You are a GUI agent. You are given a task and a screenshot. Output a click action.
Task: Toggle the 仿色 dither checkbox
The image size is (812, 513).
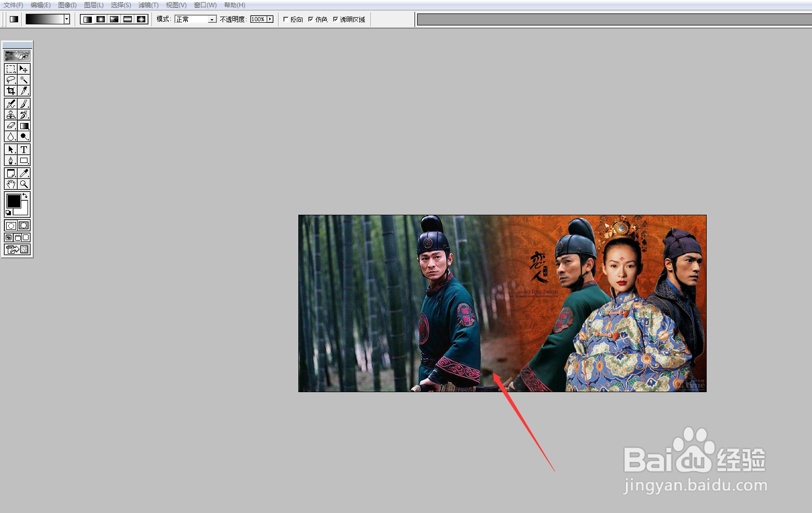pyautogui.click(x=311, y=19)
